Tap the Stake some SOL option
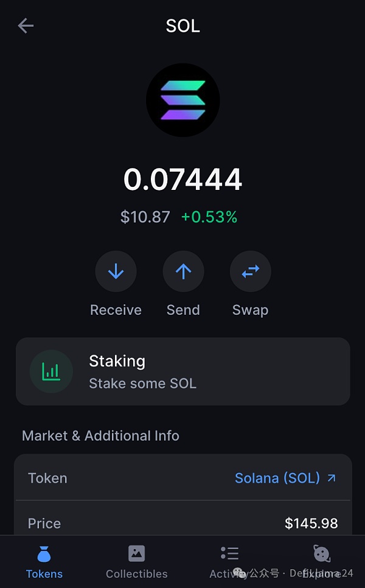The width and height of the screenshot is (365, 588). (142, 383)
